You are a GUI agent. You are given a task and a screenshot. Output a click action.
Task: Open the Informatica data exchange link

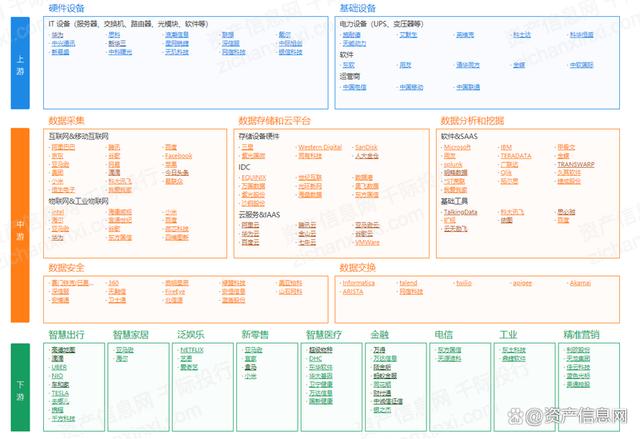[358, 283]
